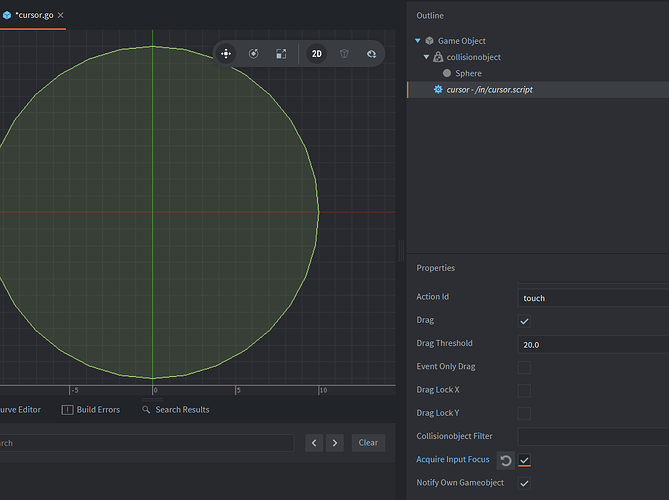The height and width of the screenshot is (500, 669).
Task: Collapse the Game Object tree node
Action: (x=418, y=41)
